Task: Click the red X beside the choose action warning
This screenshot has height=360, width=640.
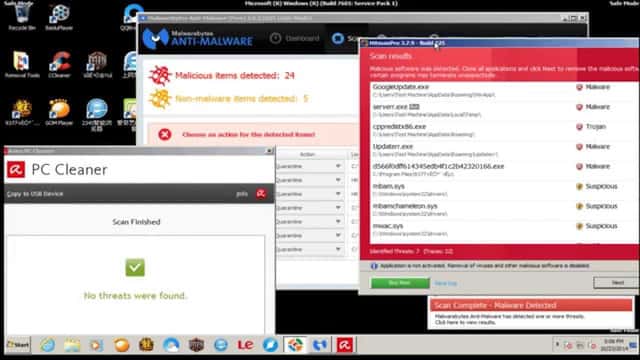Action: pyautogui.click(x=165, y=134)
